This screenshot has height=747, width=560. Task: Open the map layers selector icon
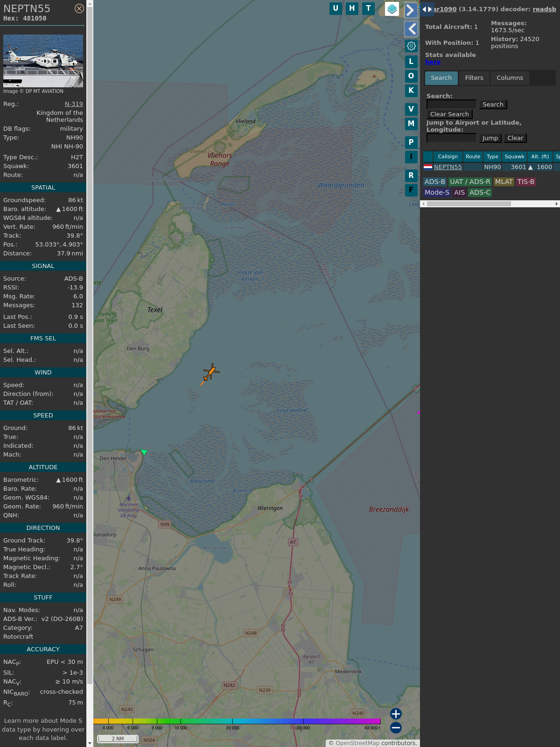[392, 9]
